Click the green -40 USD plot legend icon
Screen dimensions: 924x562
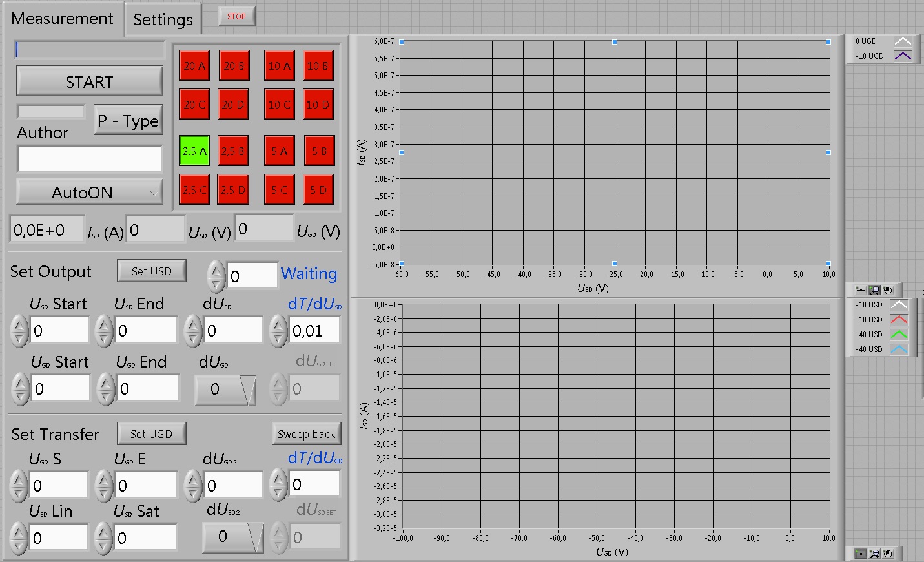pos(899,335)
